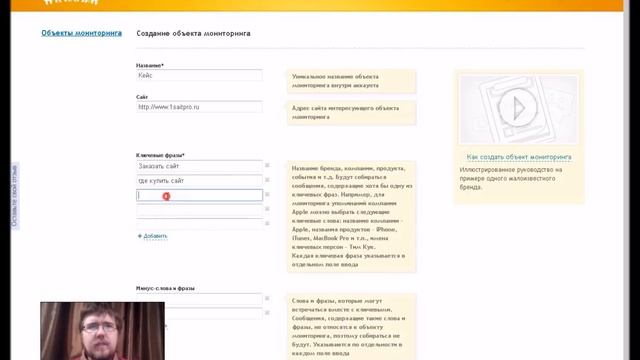Image resolution: width=640 pixels, height=360 pixels.
Task: Click the plus icon next to Добавить
Action: click(x=140, y=236)
